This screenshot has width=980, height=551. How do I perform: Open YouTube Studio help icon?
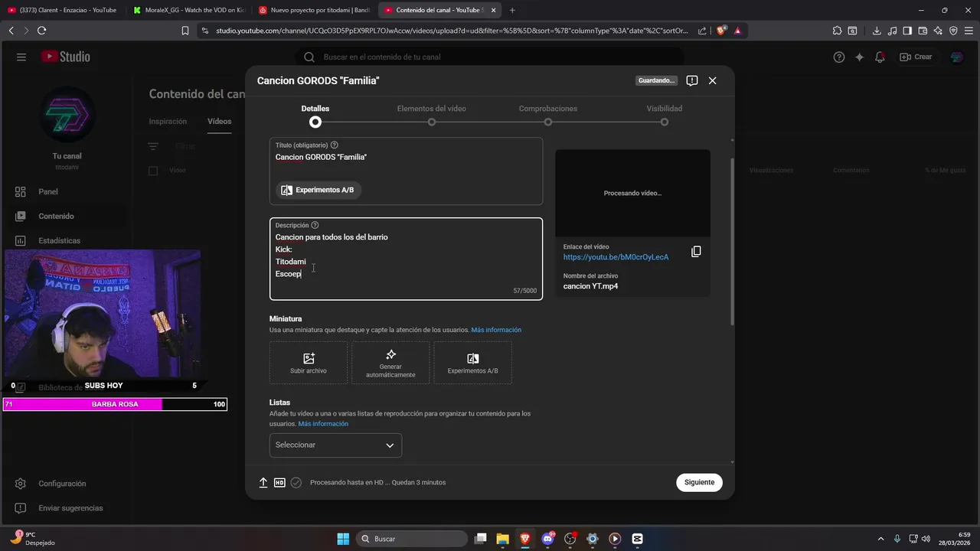(x=839, y=57)
